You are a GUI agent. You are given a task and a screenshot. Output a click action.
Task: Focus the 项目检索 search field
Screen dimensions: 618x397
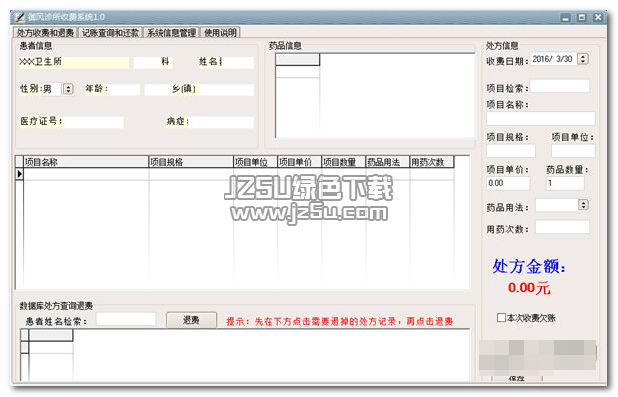coord(560,86)
